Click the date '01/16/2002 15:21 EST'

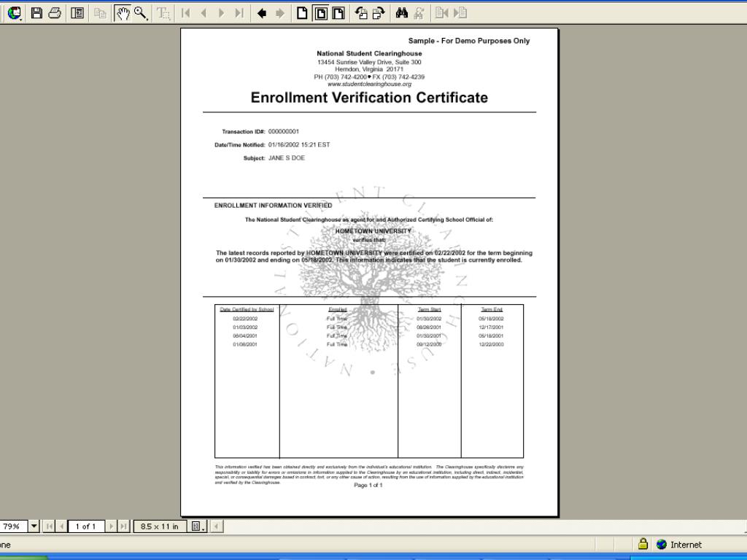(x=299, y=145)
